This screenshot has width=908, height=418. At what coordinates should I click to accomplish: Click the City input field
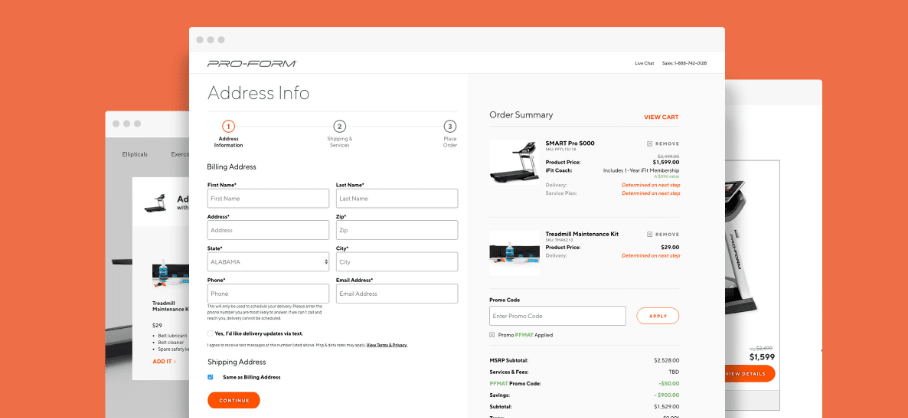pos(397,262)
